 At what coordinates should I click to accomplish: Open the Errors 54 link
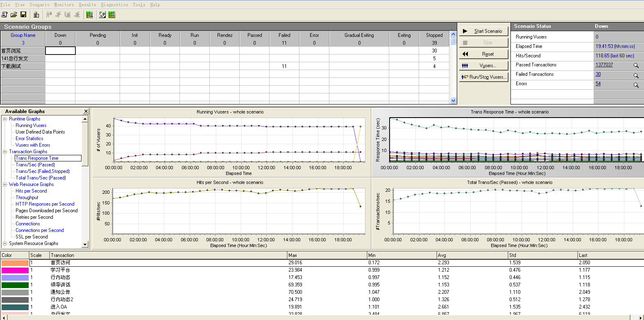click(x=598, y=84)
